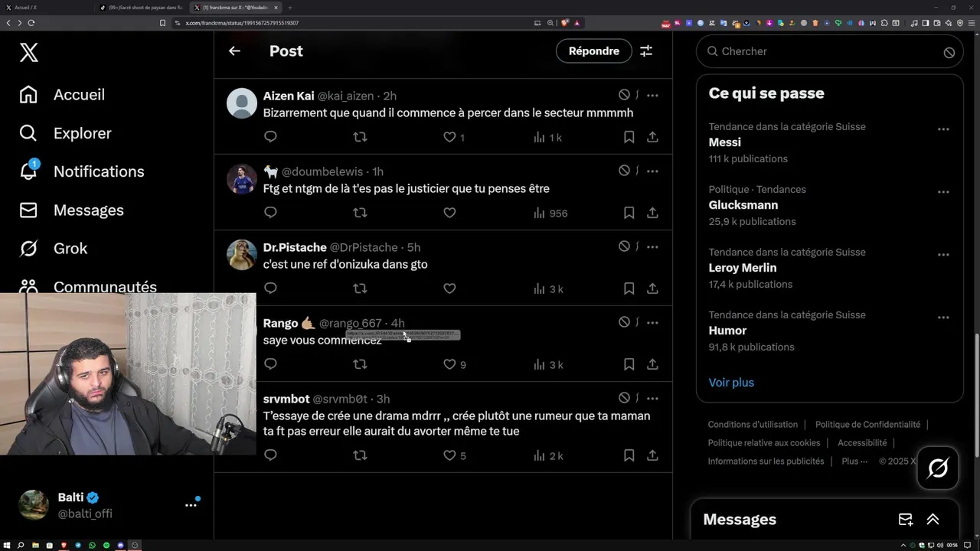Go back with the Post arrow
Image resolution: width=980 pixels, height=551 pixels.
[x=234, y=51]
